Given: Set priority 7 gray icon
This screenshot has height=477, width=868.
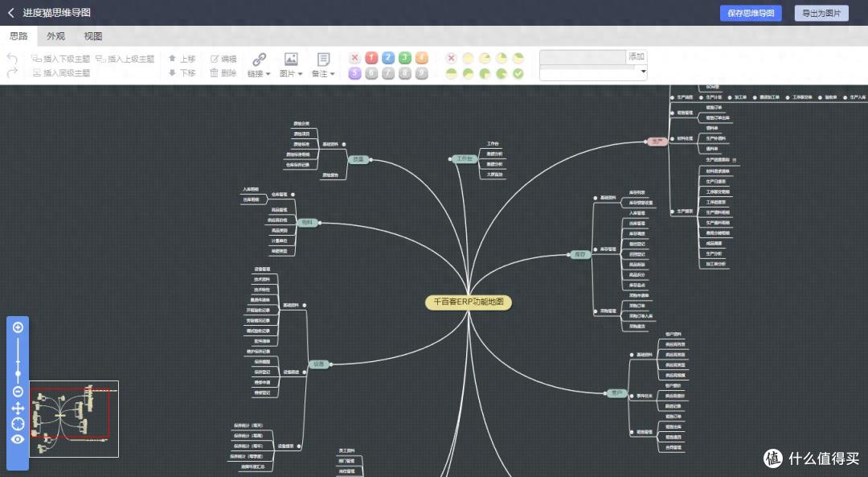Looking at the screenshot, I should coord(388,73).
